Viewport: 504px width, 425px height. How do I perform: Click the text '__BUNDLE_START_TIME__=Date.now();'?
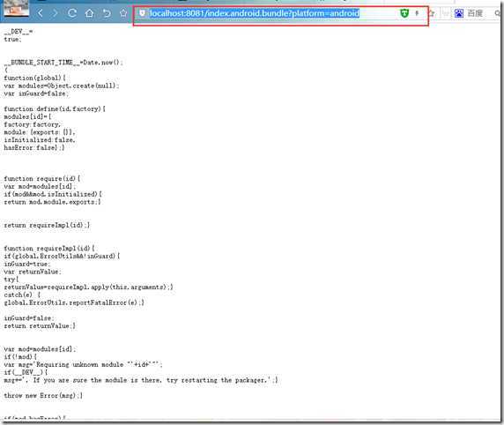(63, 62)
